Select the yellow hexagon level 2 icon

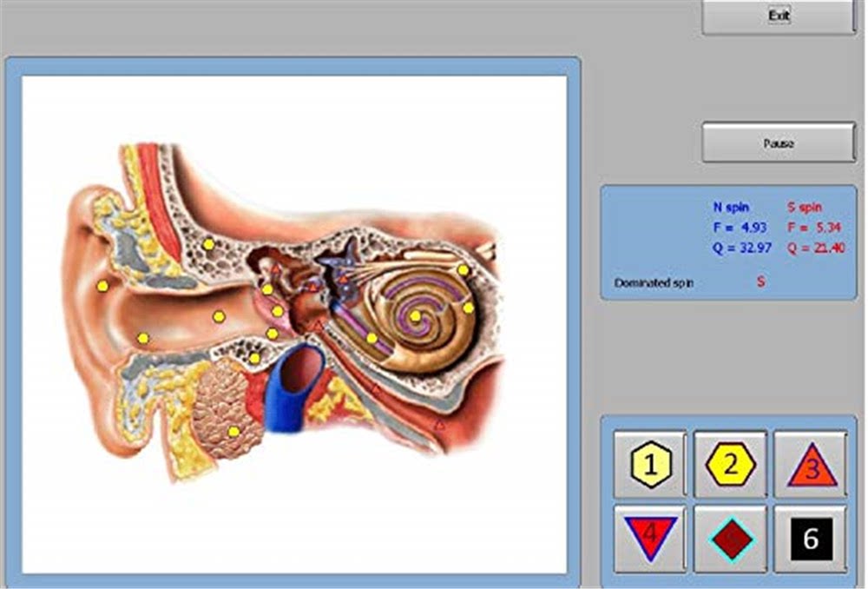[730, 464]
